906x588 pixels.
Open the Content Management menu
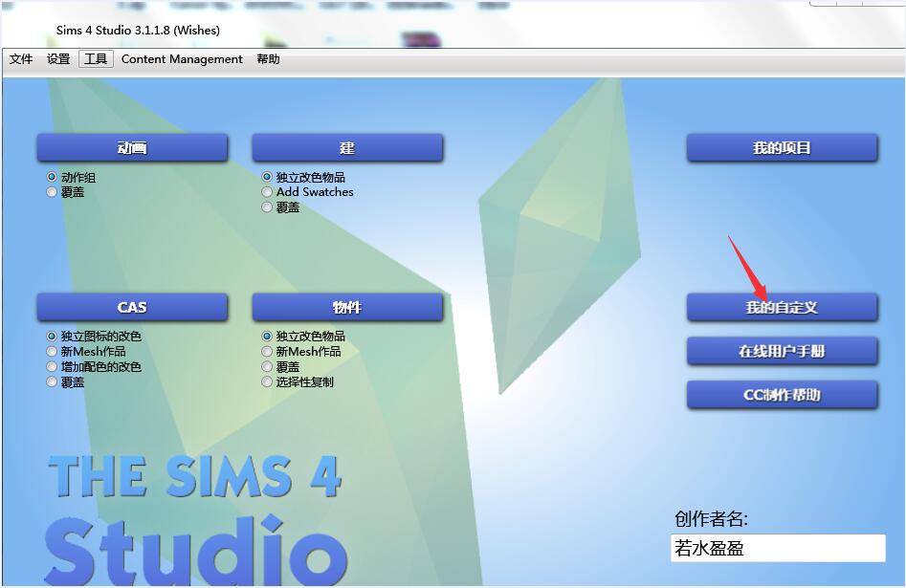click(x=182, y=59)
